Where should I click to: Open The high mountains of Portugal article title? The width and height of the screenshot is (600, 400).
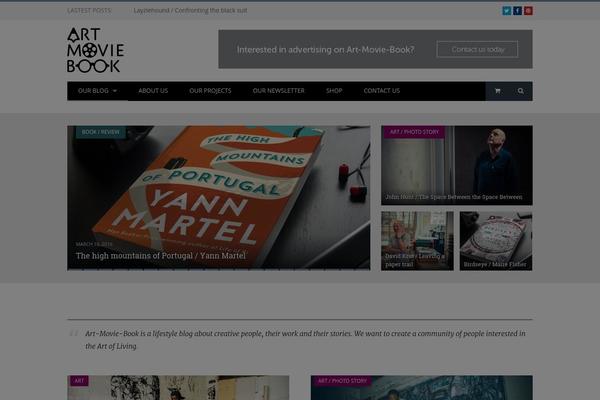[161, 256]
